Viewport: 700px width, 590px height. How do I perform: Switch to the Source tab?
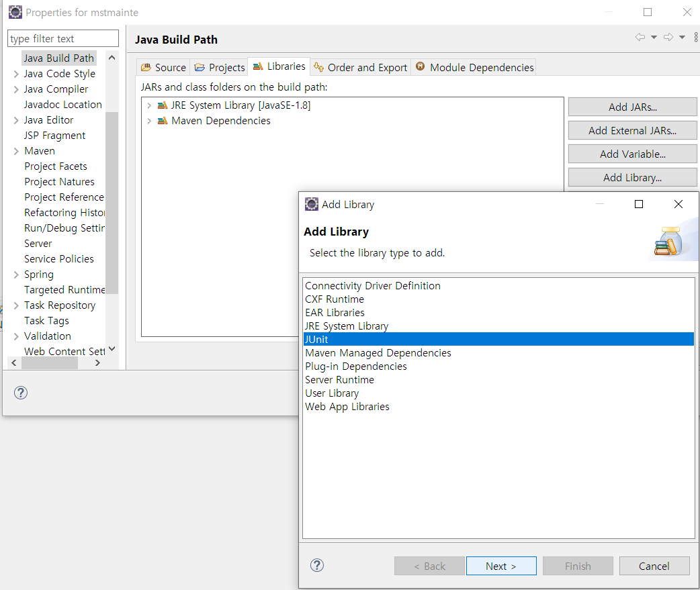point(163,67)
